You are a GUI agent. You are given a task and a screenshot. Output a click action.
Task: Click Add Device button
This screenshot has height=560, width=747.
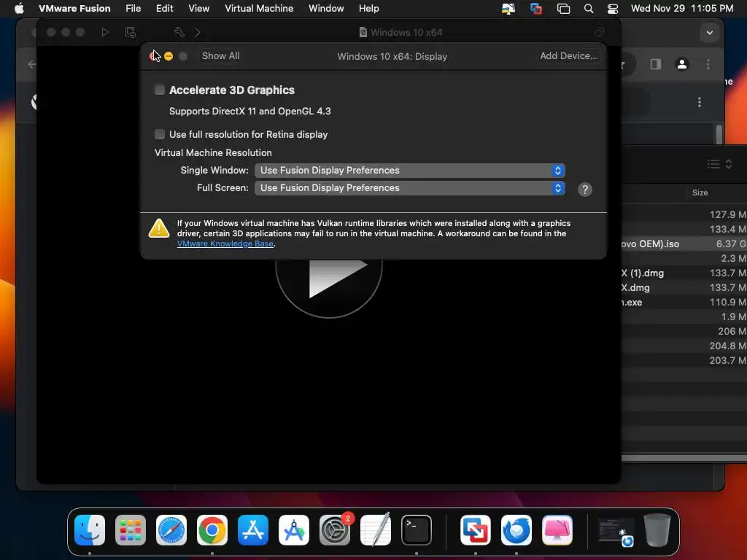click(x=568, y=55)
